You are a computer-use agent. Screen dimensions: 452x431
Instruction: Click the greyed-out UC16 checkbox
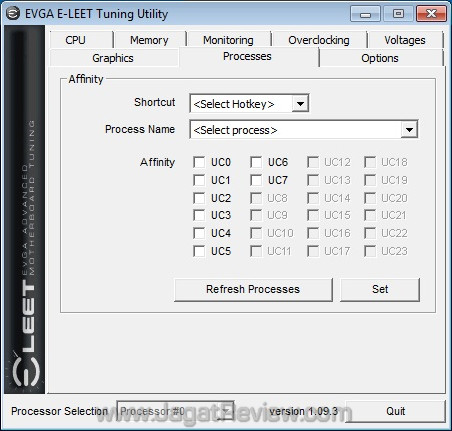coord(313,233)
